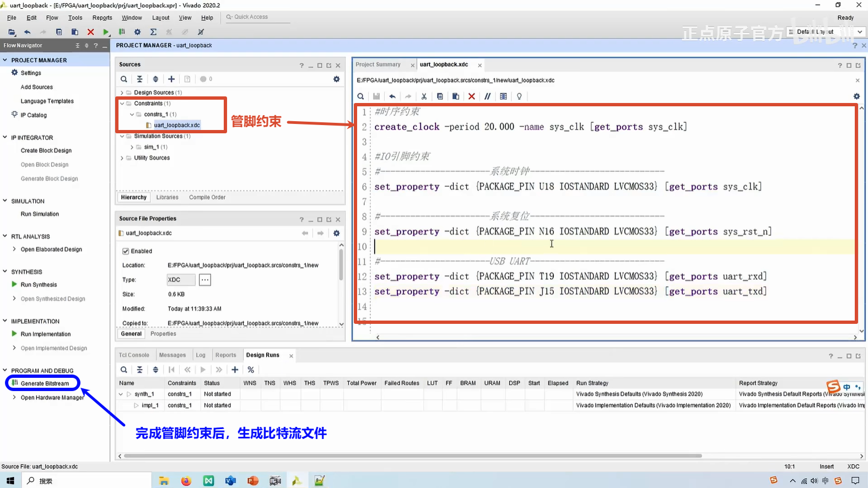Expand the Design Sources tree node
This screenshot has height=488, width=868.
122,93
